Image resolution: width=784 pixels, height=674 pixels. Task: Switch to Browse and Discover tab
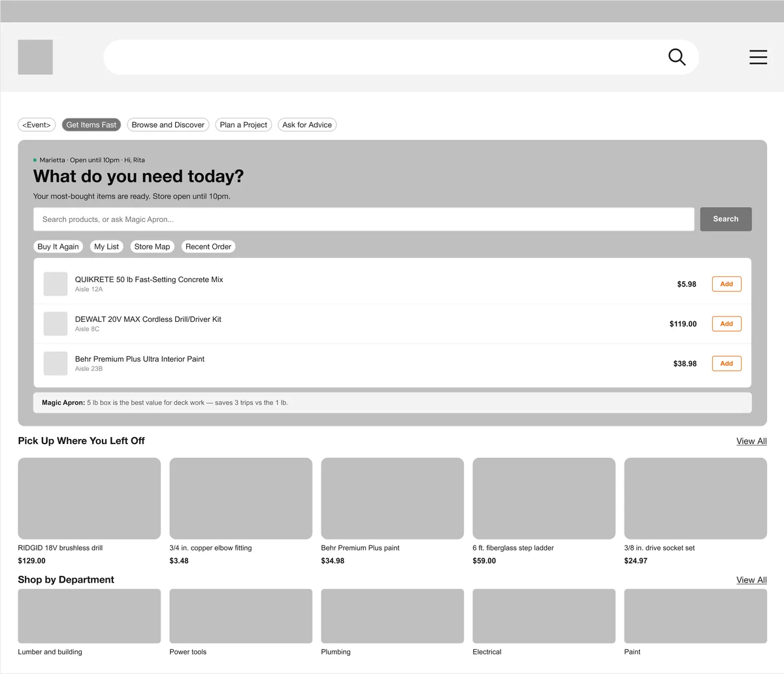(x=168, y=125)
